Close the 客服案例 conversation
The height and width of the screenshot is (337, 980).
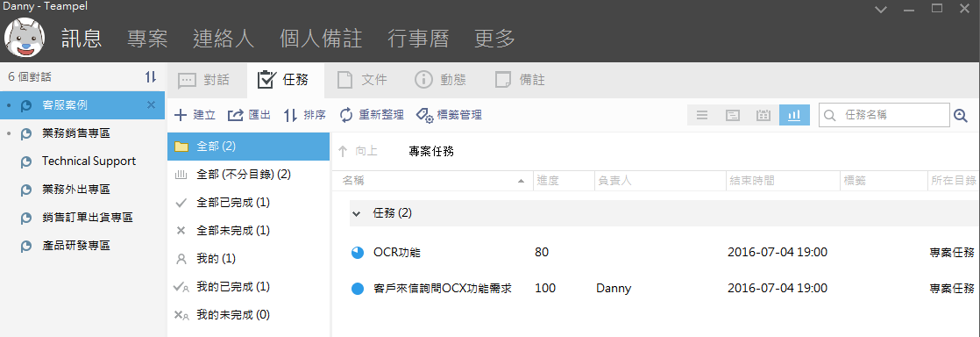click(151, 105)
